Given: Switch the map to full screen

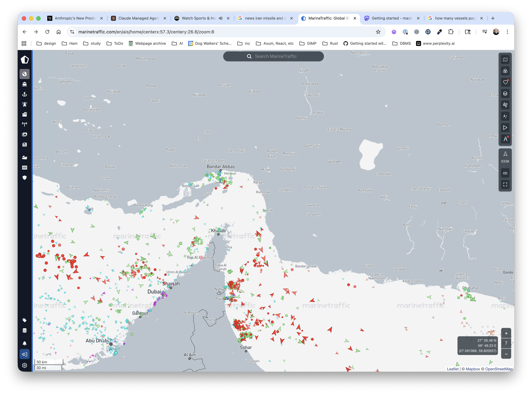Looking at the screenshot, I should [x=505, y=184].
